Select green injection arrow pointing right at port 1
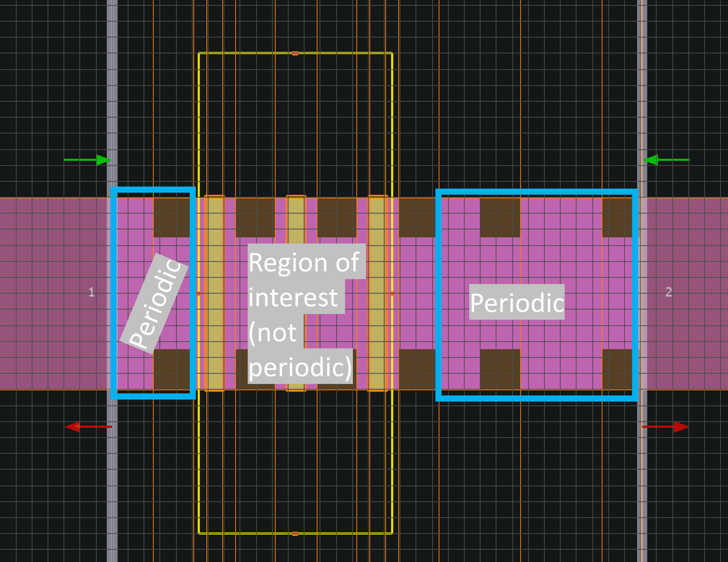This screenshot has height=562, width=728. tap(88, 160)
